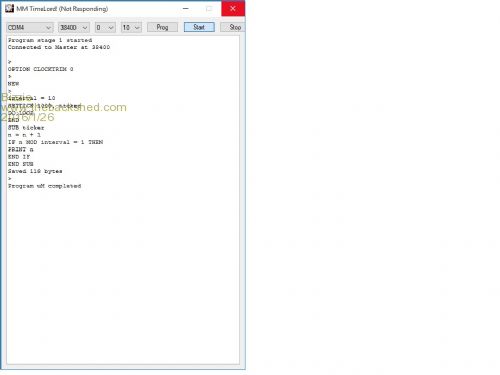This screenshot has width=500, height=375.
Task: Click the Prog button
Action: pos(162,27)
